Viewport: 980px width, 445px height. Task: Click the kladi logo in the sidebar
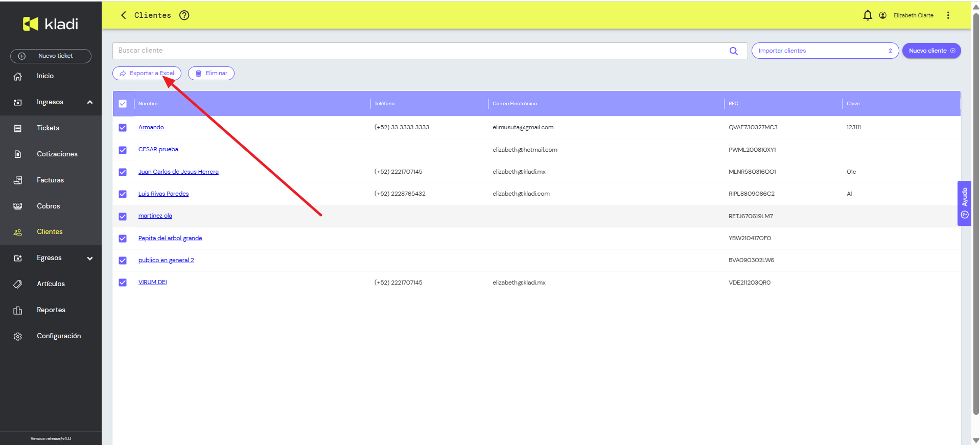(x=51, y=24)
